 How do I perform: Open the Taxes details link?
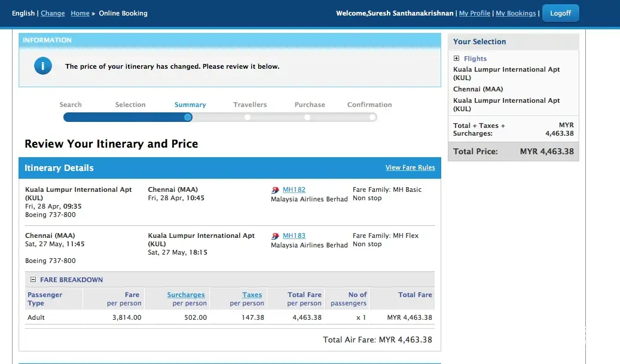(252, 295)
